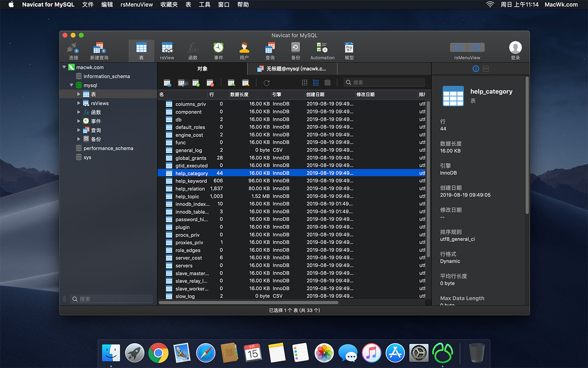Viewport: 588px width, 368px height.
Task: Open the 备份 (Backup) panel
Action: pyautogui.click(x=295, y=50)
